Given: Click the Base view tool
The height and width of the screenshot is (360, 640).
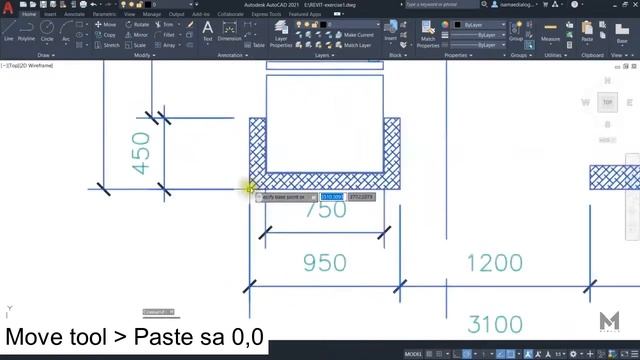Looking at the screenshot, I should pyautogui.click(x=622, y=33).
